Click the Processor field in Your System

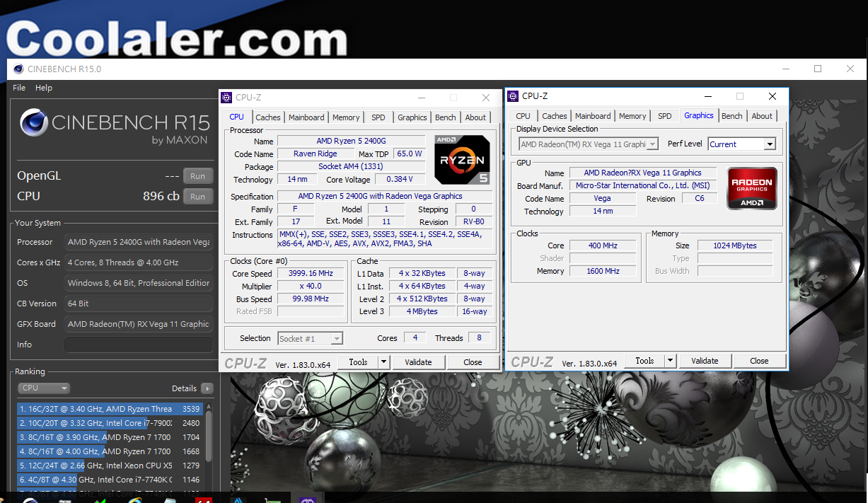point(139,242)
